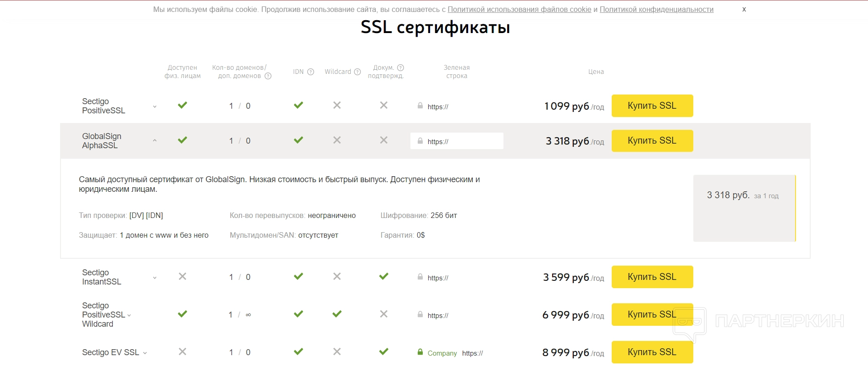The image size is (868, 368).
Task: Collapse GlobalSign AlphaSSL details
Action: pos(155,141)
